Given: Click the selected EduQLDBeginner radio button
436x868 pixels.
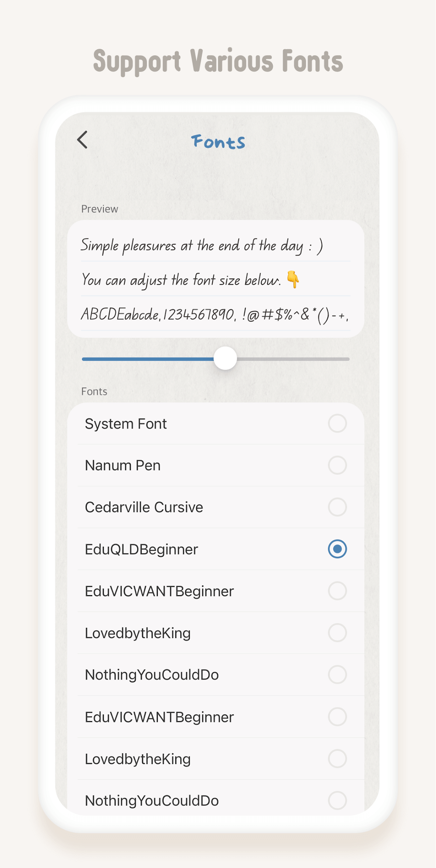Looking at the screenshot, I should 337,549.
